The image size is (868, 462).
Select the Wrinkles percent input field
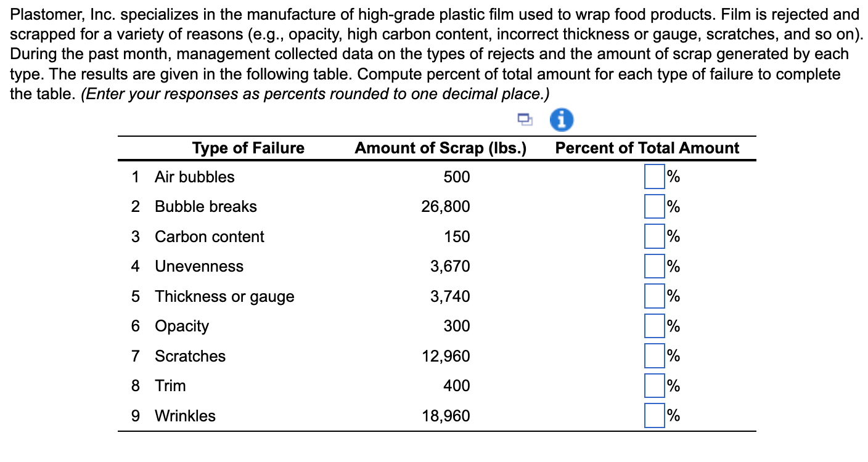654,416
